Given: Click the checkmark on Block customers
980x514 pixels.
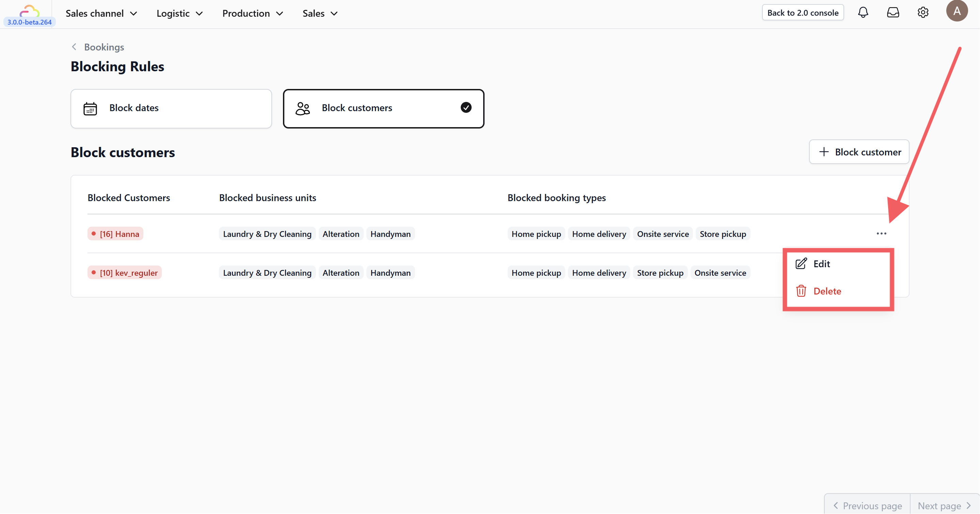Looking at the screenshot, I should (x=465, y=108).
